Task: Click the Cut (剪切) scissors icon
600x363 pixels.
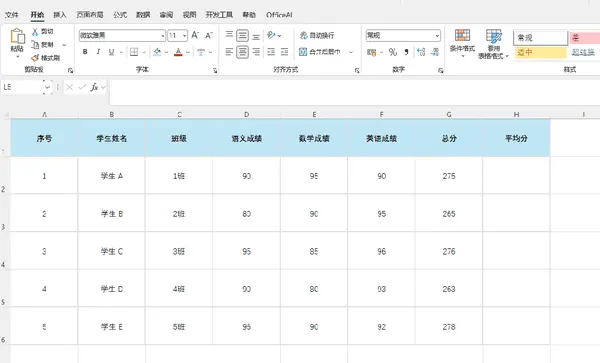Action: point(35,32)
